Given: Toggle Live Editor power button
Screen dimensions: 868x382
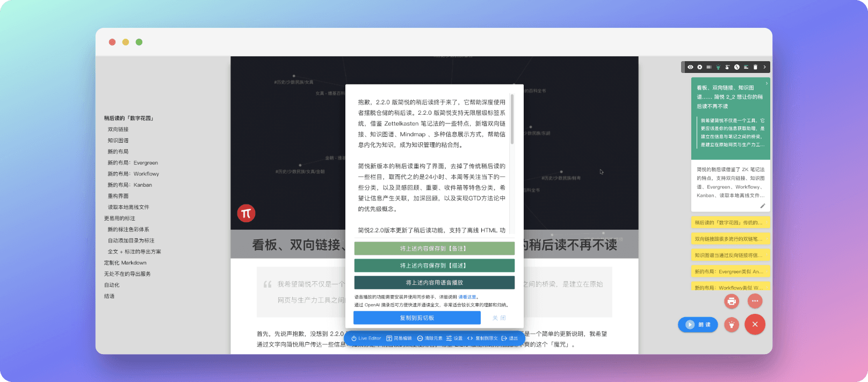Looking at the screenshot, I should (366, 339).
